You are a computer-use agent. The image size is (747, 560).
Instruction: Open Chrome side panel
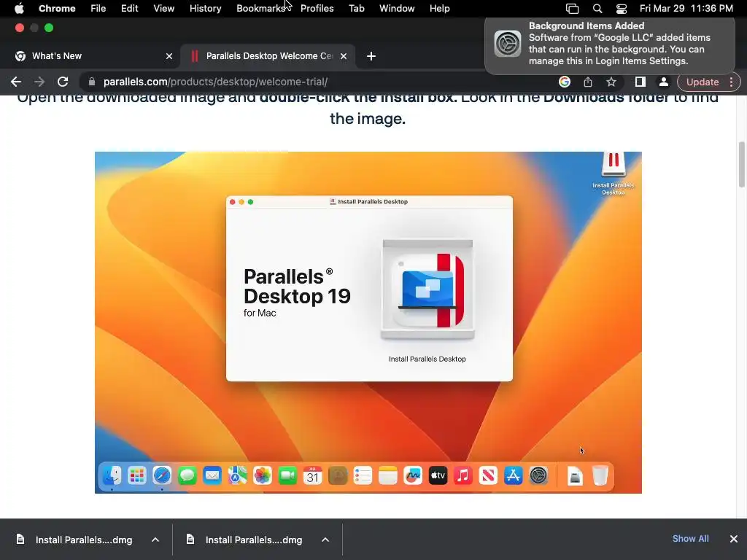[x=640, y=82]
